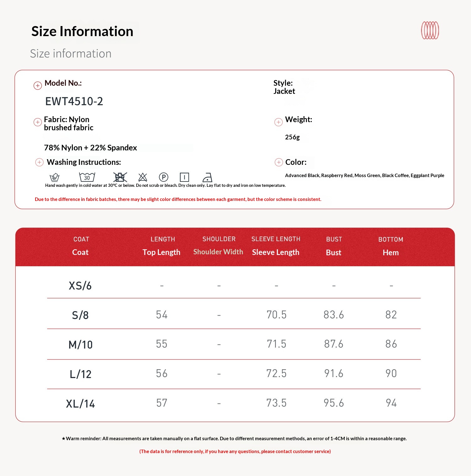The height and width of the screenshot is (476, 471).
Task: Click the crossed-out do not scrub icon
Action: pyautogui.click(x=120, y=177)
